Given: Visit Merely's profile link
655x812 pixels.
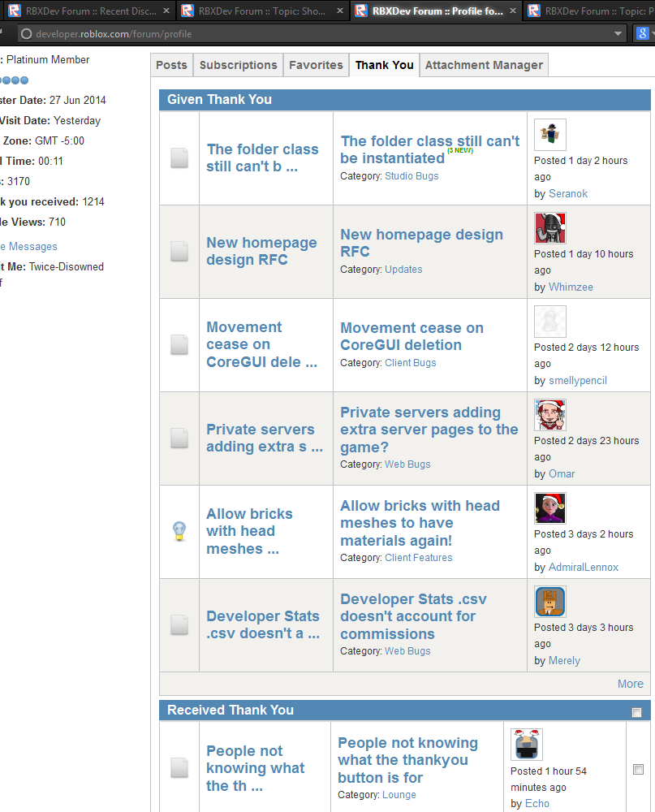Looking at the screenshot, I should click(564, 661).
